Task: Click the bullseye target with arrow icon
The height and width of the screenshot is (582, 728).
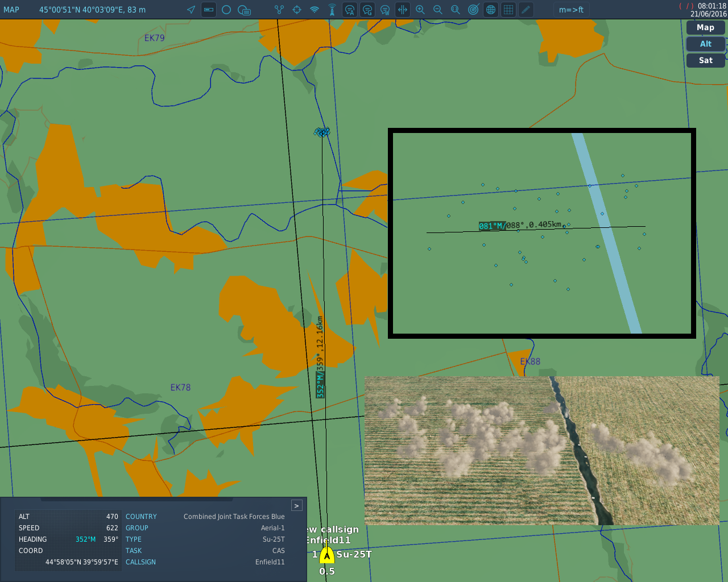Action: coord(473,10)
